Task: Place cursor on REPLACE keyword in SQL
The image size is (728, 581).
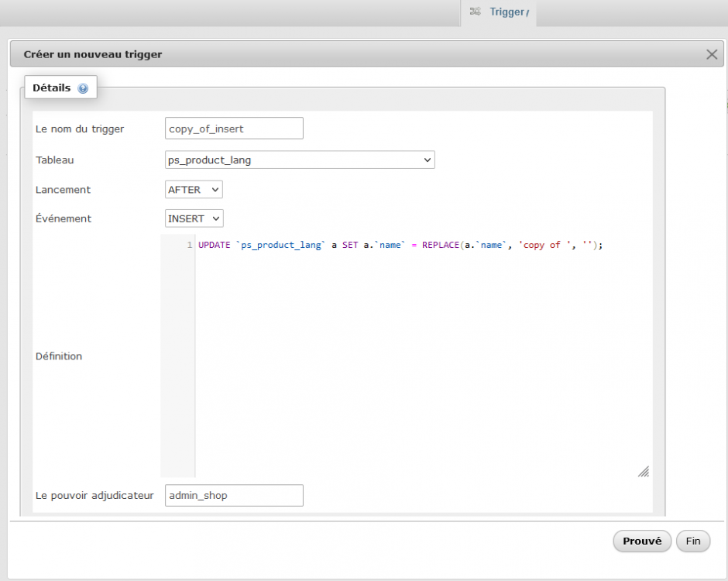Action: [440, 245]
